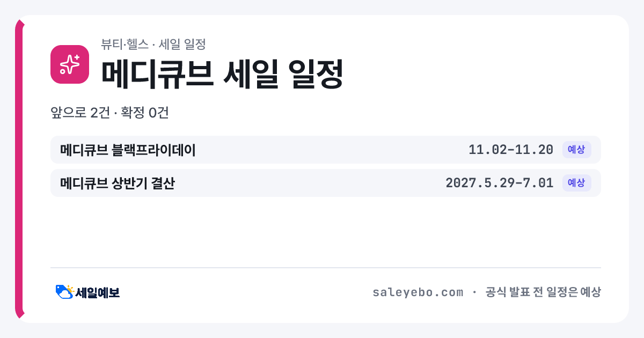Image resolution: width=644 pixels, height=338 pixels.
Task: Click the 예상 badge for 블랙프라이데이
Action: pyautogui.click(x=576, y=150)
